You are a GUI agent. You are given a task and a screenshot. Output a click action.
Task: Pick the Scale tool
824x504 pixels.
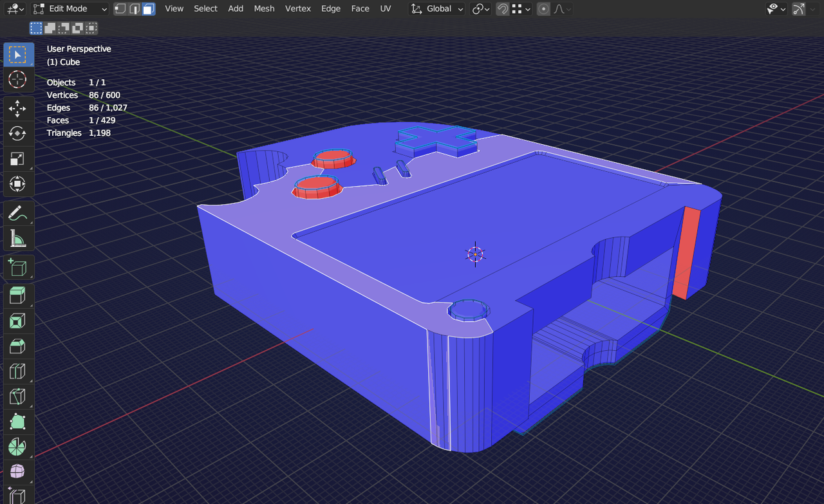(17, 159)
